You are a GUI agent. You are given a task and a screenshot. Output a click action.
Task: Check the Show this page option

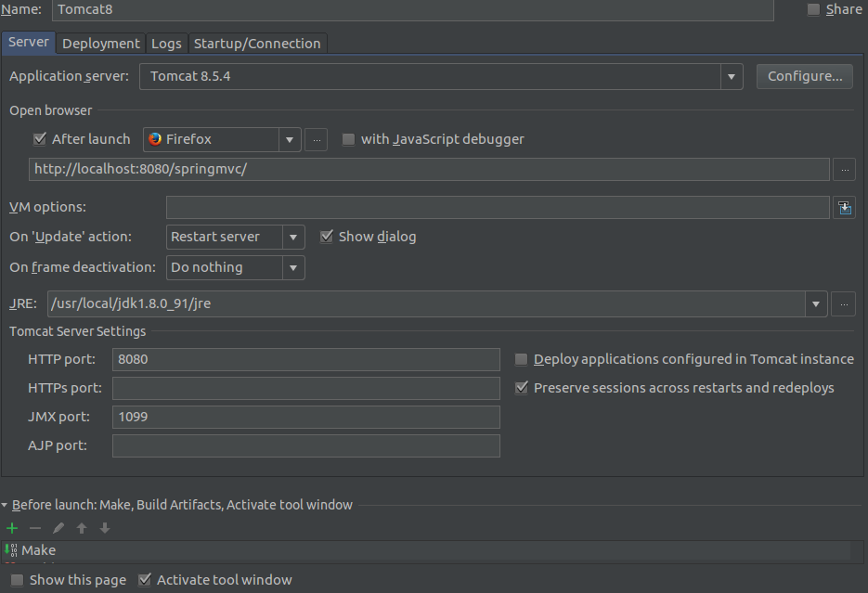pos(17,580)
